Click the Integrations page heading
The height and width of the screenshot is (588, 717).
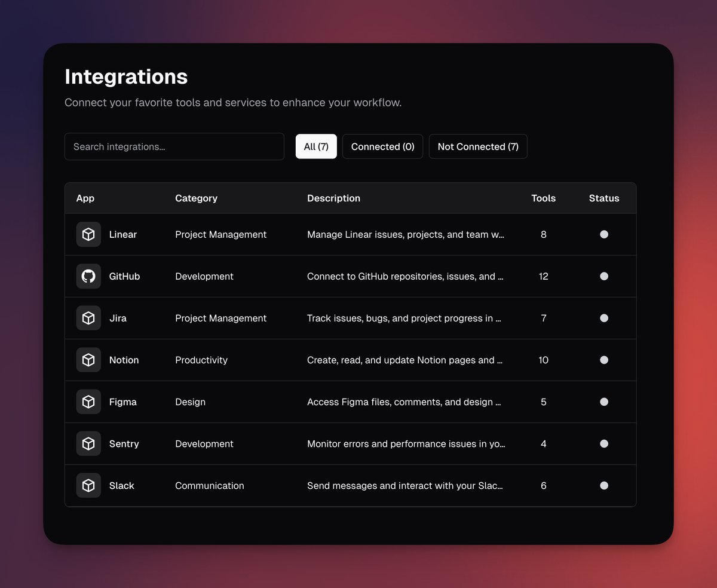tap(126, 76)
